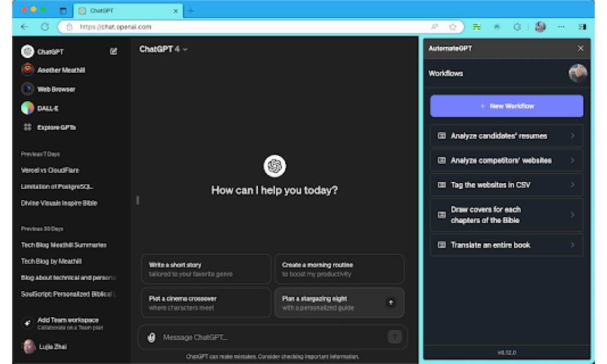Click the Workflows heading text
The width and height of the screenshot is (607, 364).
(446, 73)
